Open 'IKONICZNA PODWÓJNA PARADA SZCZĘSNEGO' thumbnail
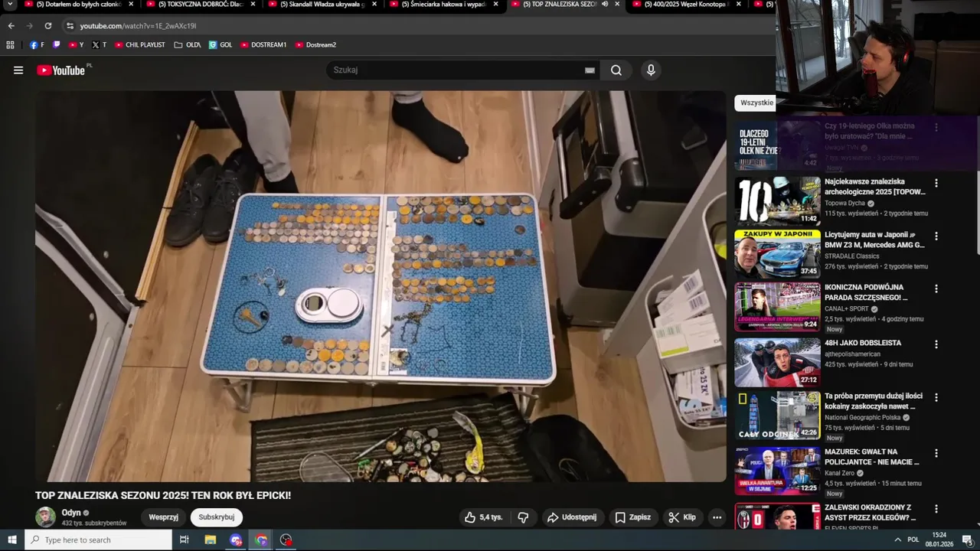Image resolution: width=980 pixels, height=551 pixels. [777, 307]
